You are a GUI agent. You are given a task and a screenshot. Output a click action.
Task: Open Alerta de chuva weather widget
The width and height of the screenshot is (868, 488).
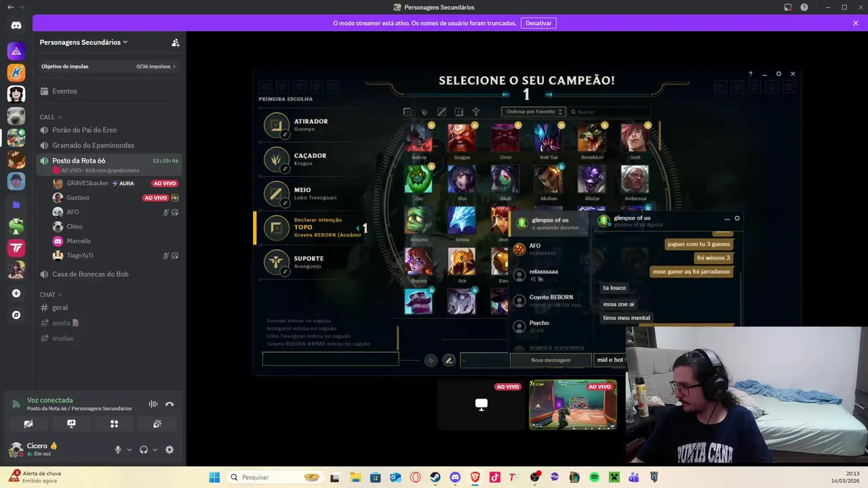(x=35, y=476)
